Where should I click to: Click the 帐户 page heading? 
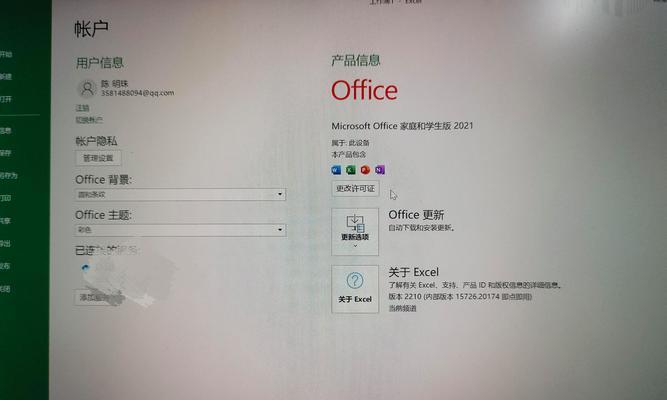(91, 29)
